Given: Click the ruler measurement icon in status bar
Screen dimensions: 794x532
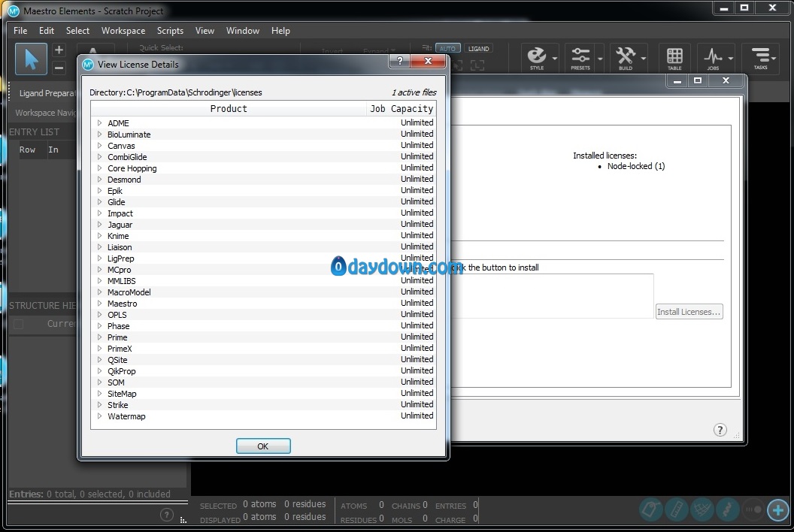Looking at the screenshot, I should pyautogui.click(x=677, y=509).
